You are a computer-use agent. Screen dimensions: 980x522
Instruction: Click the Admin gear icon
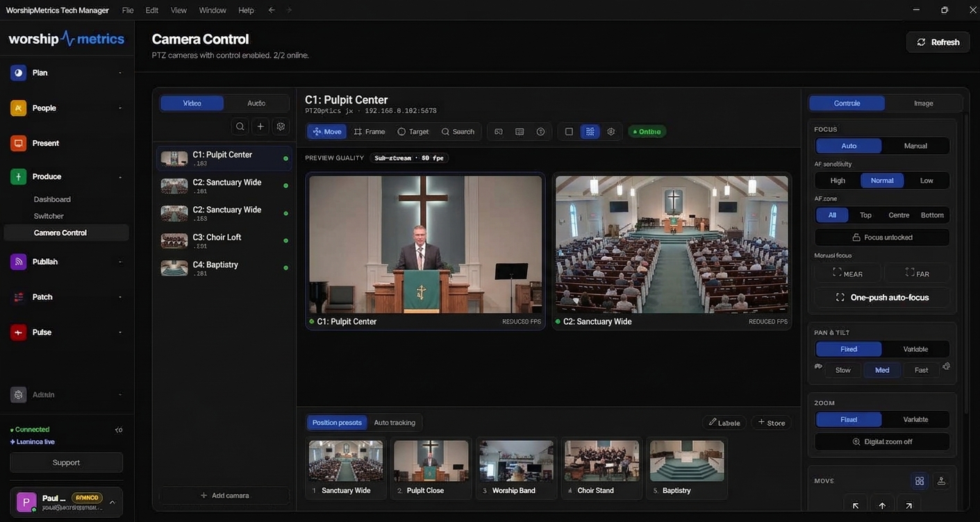click(x=19, y=395)
